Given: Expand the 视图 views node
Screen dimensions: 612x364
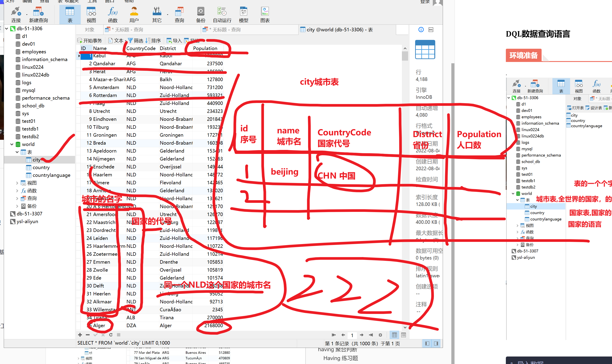Looking at the screenshot, I should [x=17, y=183].
